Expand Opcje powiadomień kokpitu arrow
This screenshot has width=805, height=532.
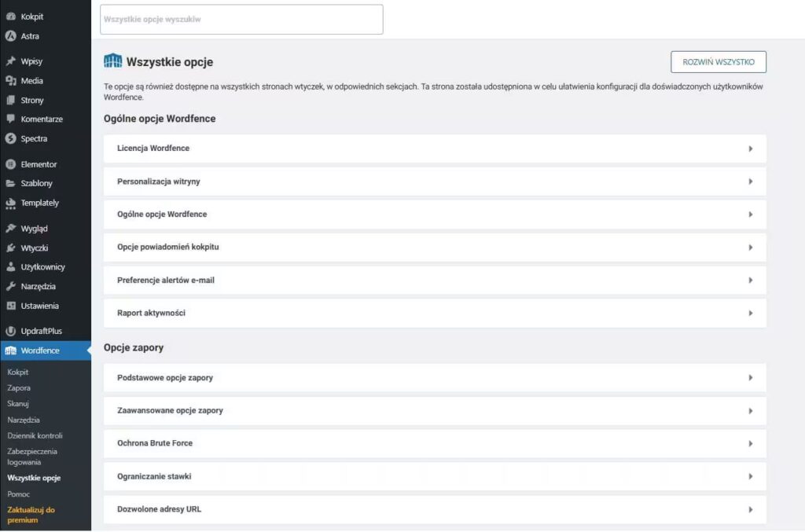coord(751,248)
